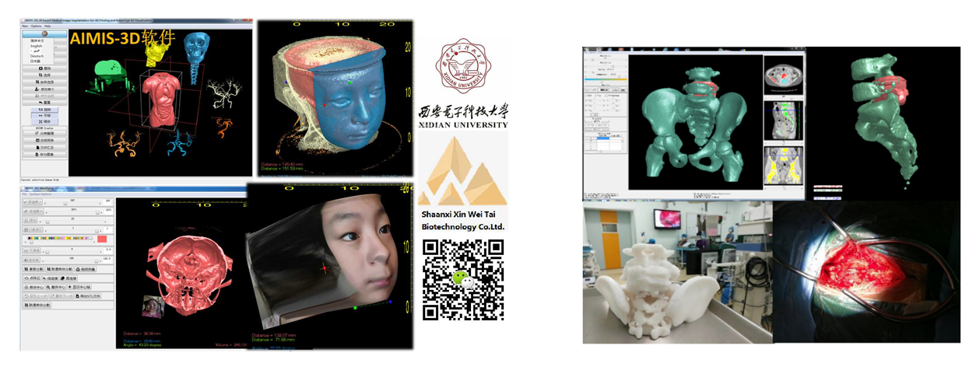
Task: Click the round logo button above language list
Action: tap(45, 33)
